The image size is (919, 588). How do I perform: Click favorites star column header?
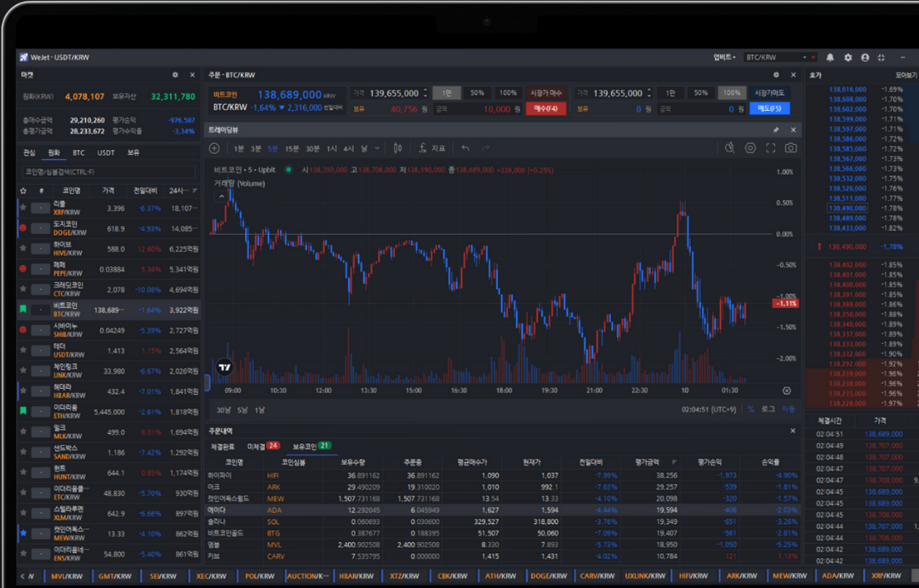click(24, 191)
